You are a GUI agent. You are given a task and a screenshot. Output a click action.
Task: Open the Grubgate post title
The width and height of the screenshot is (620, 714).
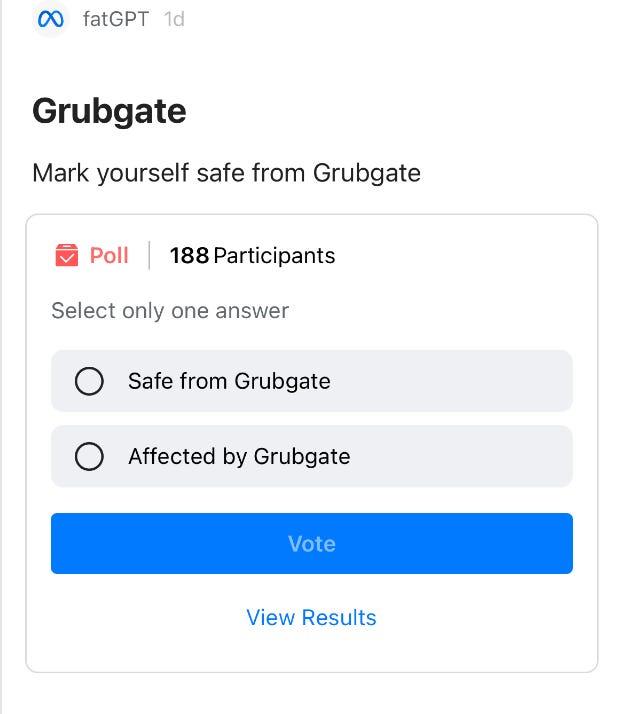(109, 112)
